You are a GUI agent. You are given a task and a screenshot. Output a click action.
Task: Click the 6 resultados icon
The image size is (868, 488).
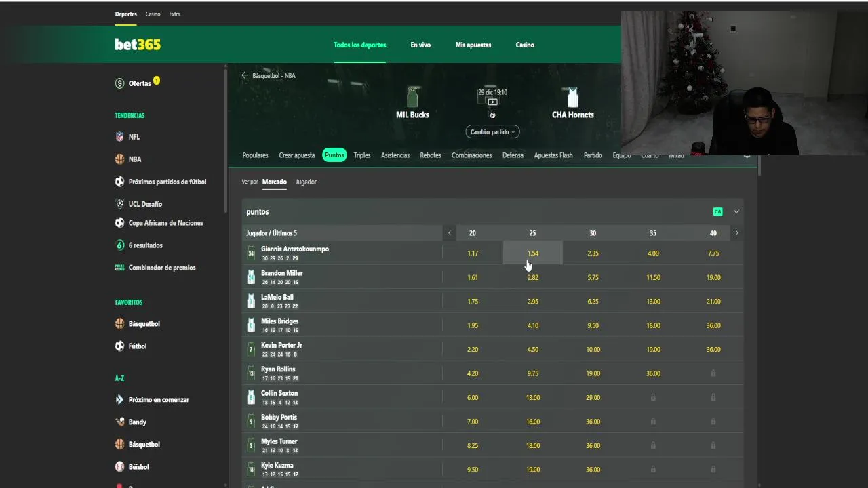pos(120,245)
